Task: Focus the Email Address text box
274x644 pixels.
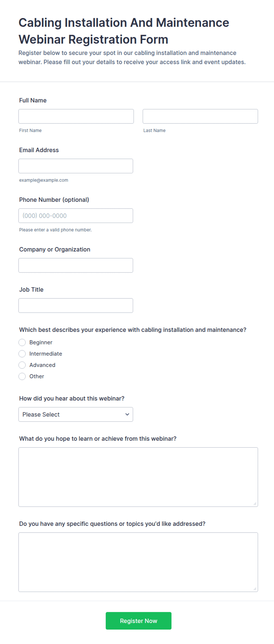Action: 76,166
